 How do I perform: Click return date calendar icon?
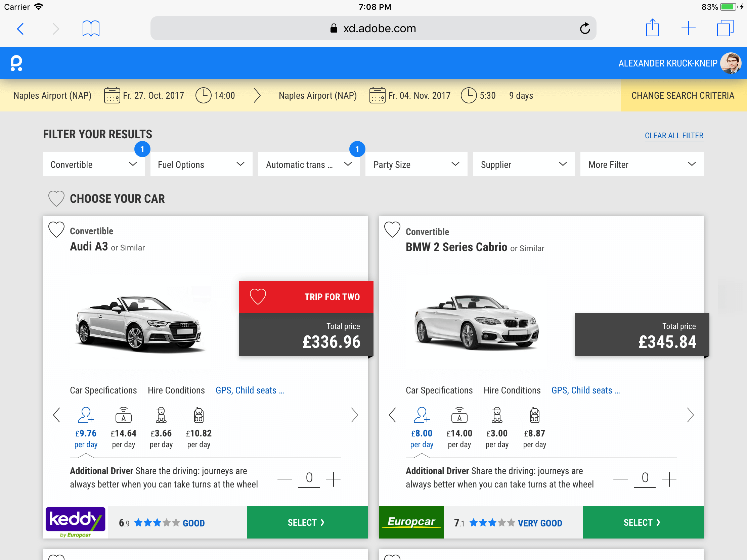pyautogui.click(x=377, y=96)
